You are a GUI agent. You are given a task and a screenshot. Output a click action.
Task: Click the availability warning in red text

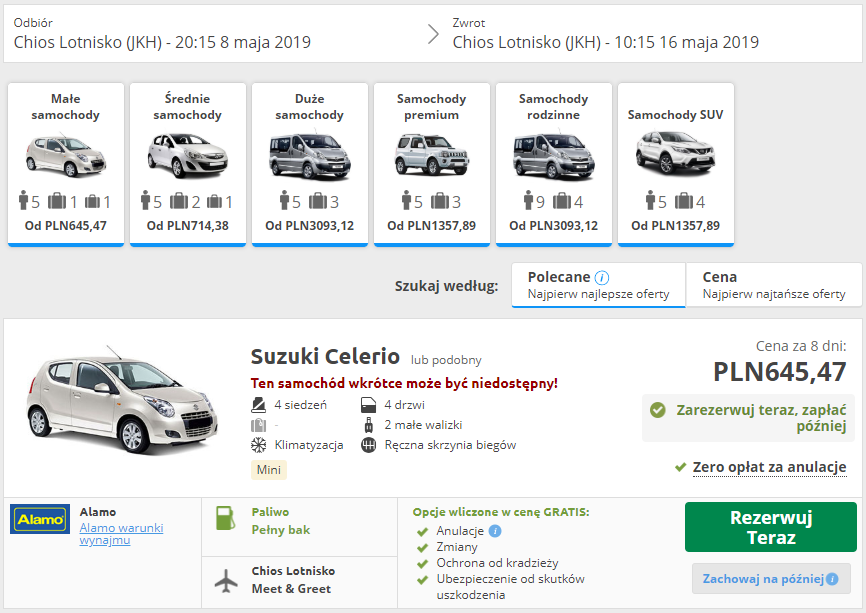404,383
